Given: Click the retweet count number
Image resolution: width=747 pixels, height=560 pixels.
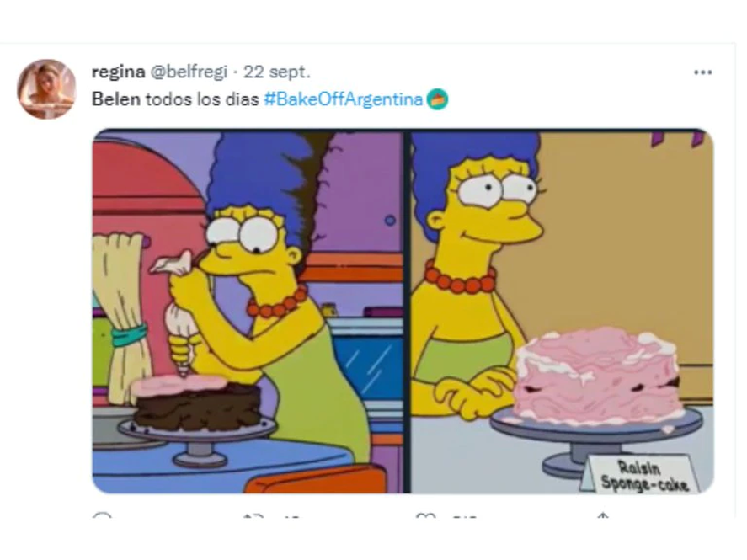Looking at the screenshot, I should coord(291,515).
